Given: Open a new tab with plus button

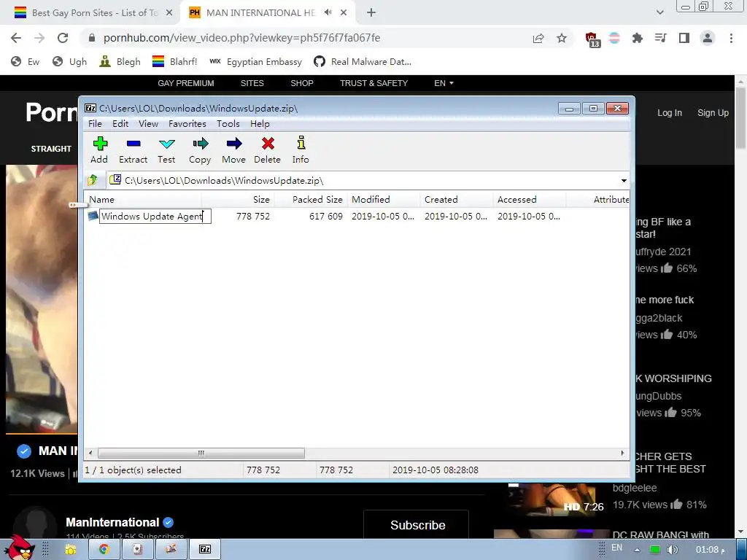Looking at the screenshot, I should [x=371, y=13].
